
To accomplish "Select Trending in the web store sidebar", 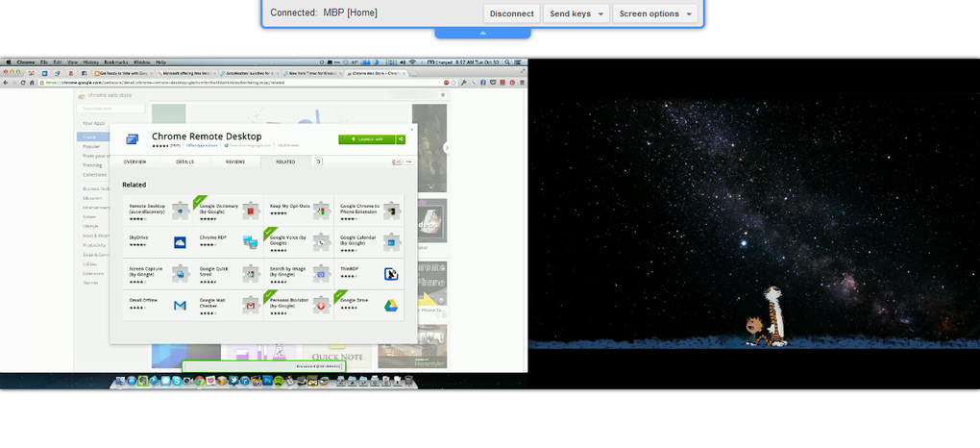I will coord(92,165).
